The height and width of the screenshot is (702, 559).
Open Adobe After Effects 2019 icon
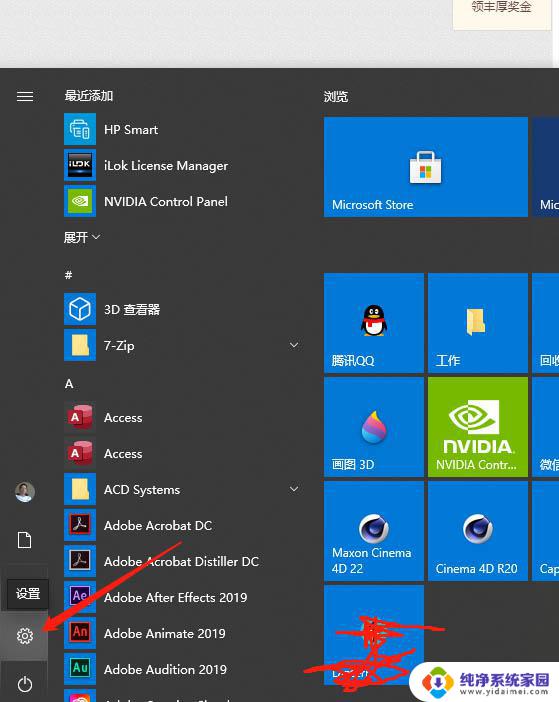point(80,597)
